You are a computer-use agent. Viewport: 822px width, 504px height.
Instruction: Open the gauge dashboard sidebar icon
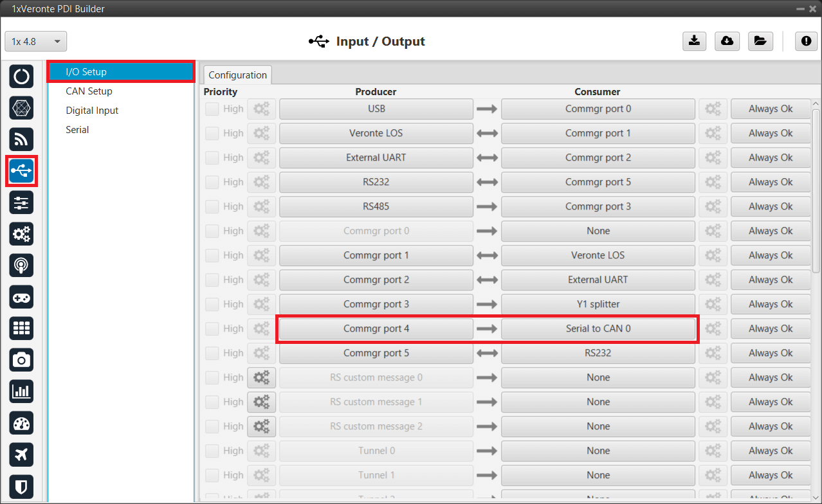click(x=22, y=423)
